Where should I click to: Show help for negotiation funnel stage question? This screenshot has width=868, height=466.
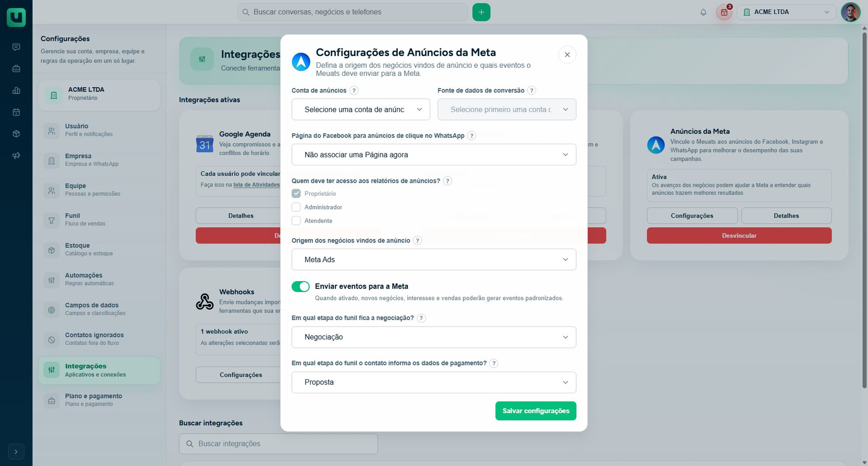pyautogui.click(x=421, y=318)
